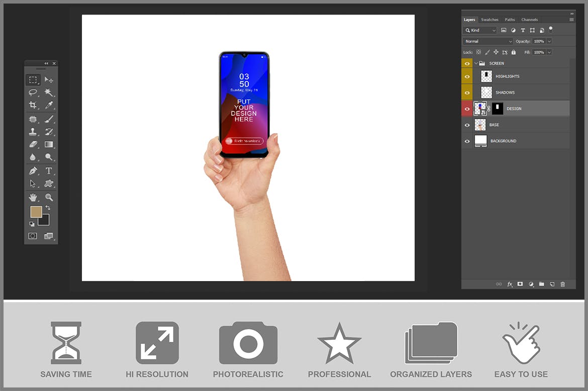Switch to the Channels tab
The image size is (588, 391).
point(530,20)
